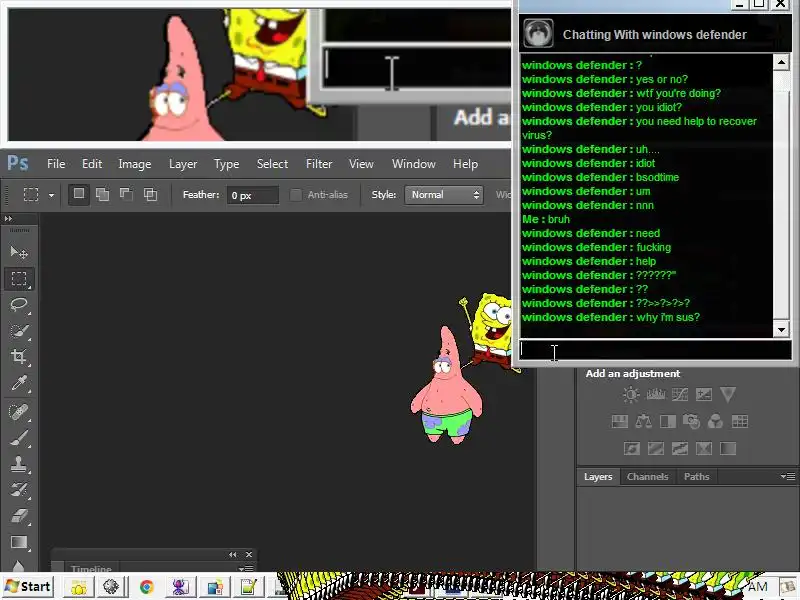
Task: Open the Timeline panel flyout menu
Action: [245, 568]
